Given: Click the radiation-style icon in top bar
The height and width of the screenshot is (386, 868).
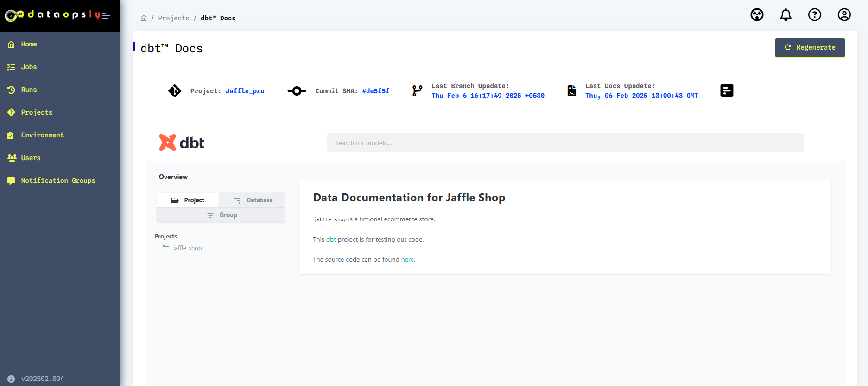Looking at the screenshot, I should (x=757, y=15).
